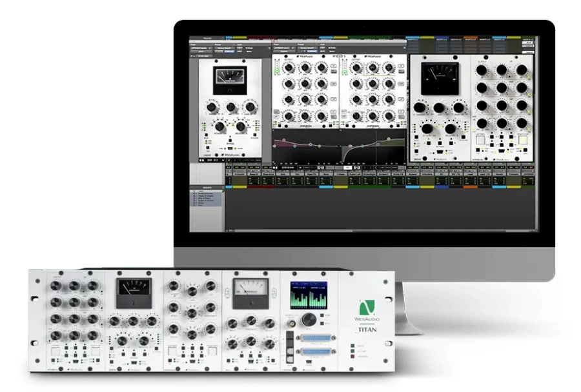Screen dimensions: 581x392
Task: Click the VU meter in small Dione plugin window
Action: coord(230,81)
